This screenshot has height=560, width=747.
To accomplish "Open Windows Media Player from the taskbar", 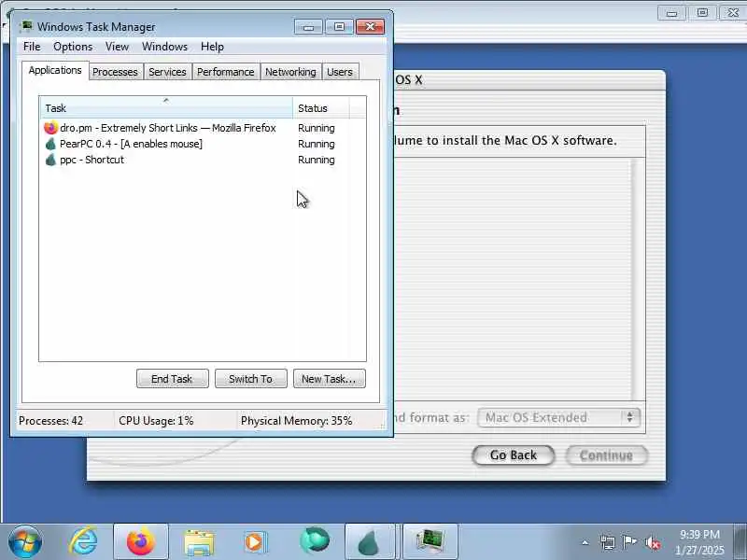I will [x=256, y=542].
